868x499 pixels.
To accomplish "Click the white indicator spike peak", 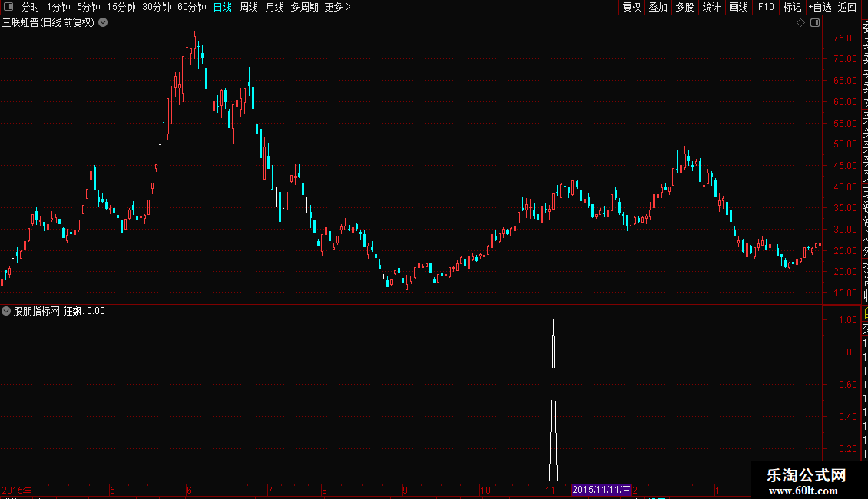I will [x=554, y=321].
